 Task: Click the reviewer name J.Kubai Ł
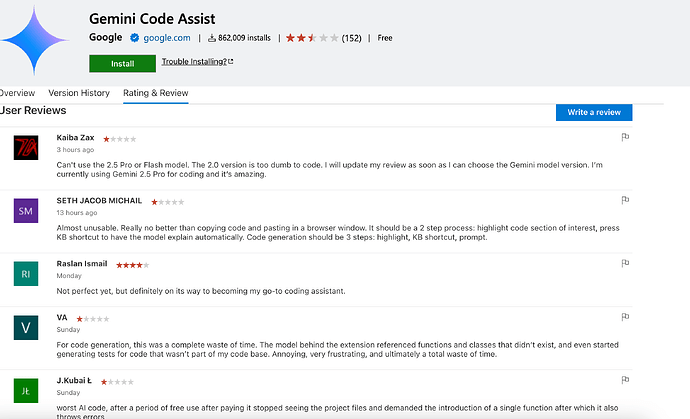[74, 380]
